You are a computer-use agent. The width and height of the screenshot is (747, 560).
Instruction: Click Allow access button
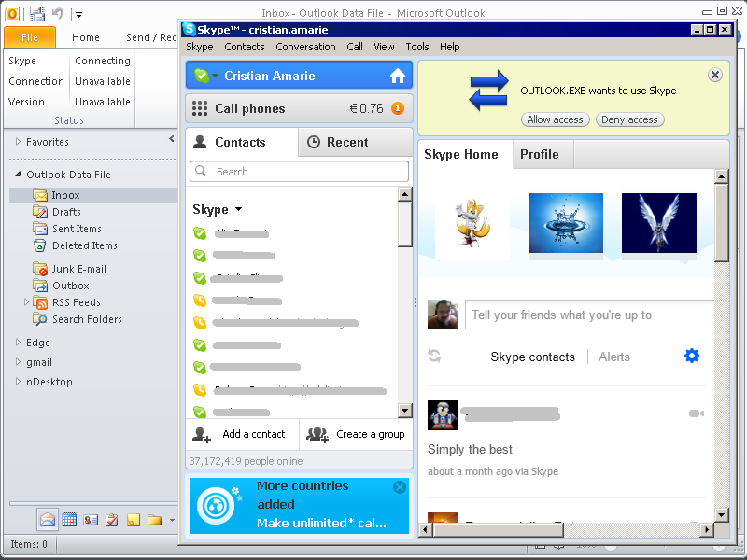555,119
